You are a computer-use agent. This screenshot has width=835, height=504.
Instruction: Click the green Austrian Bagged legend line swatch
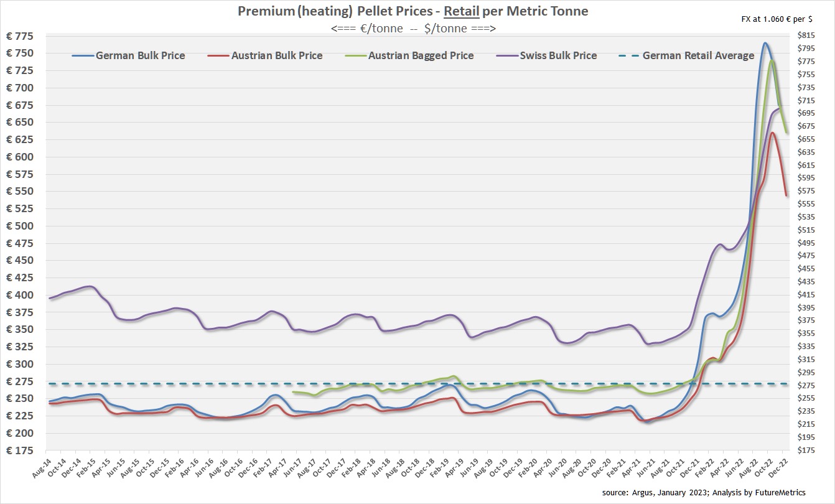pos(355,55)
